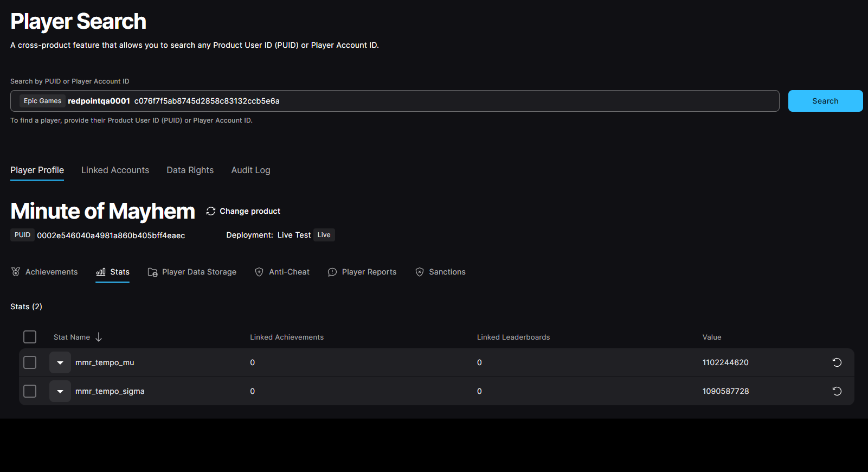
Task: Click the Player Reports speech bubble icon
Action: [x=332, y=272]
